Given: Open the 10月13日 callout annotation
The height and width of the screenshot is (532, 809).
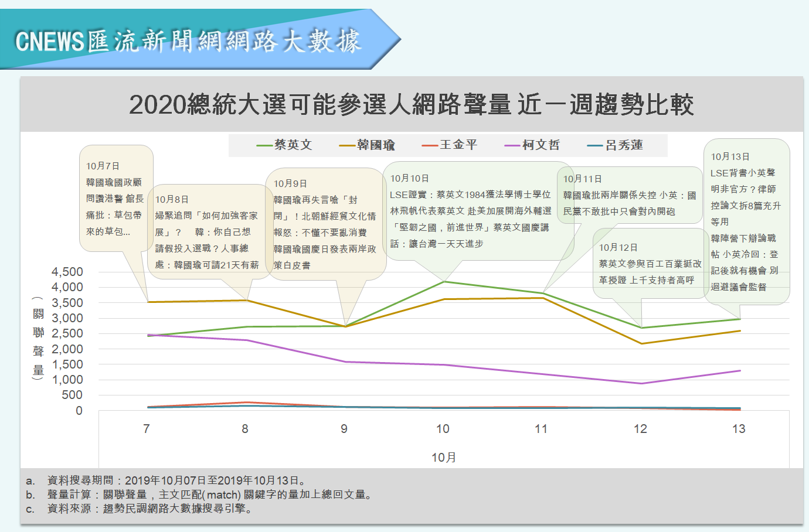Looking at the screenshot, I should (746, 221).
